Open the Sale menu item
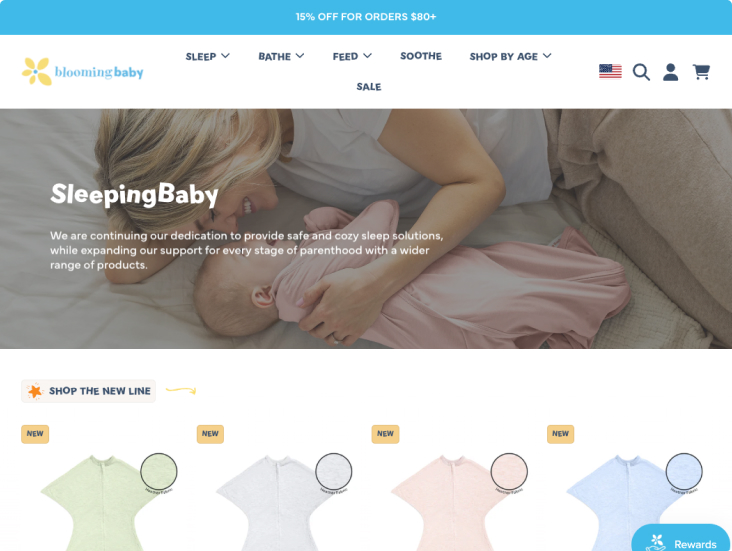Screen dimensions: 732x551 point(369,87)
